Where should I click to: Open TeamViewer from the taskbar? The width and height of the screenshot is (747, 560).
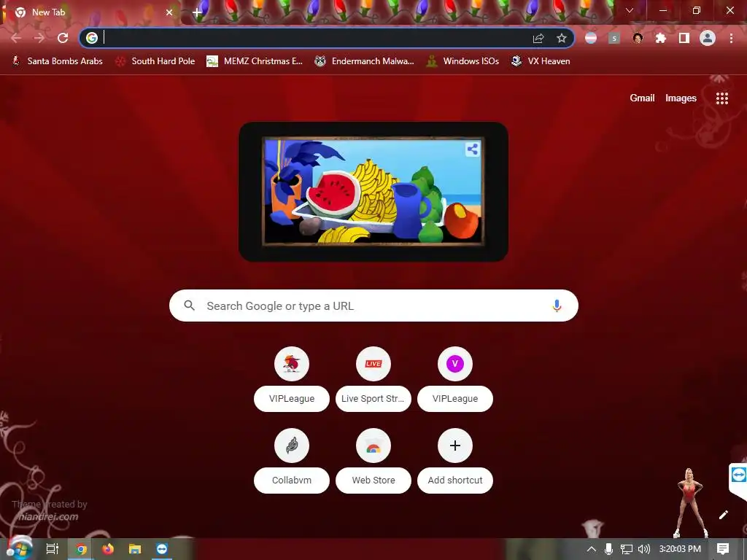coord(162,550)
